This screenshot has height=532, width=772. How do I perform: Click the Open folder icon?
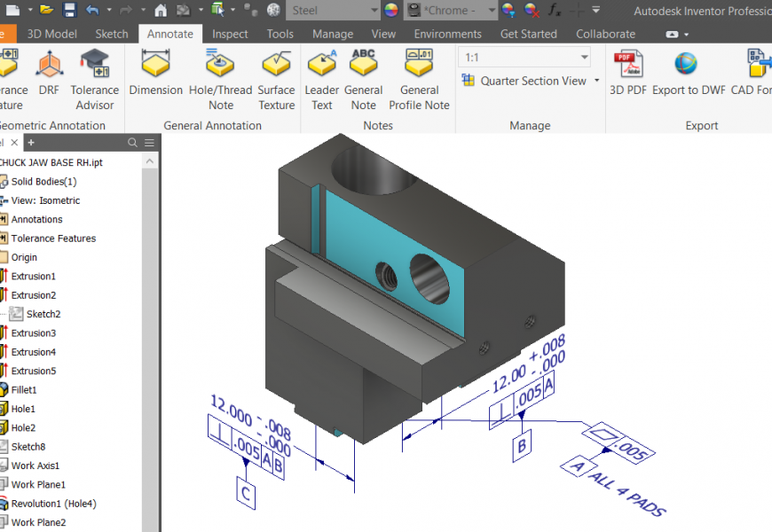point(47,10)
